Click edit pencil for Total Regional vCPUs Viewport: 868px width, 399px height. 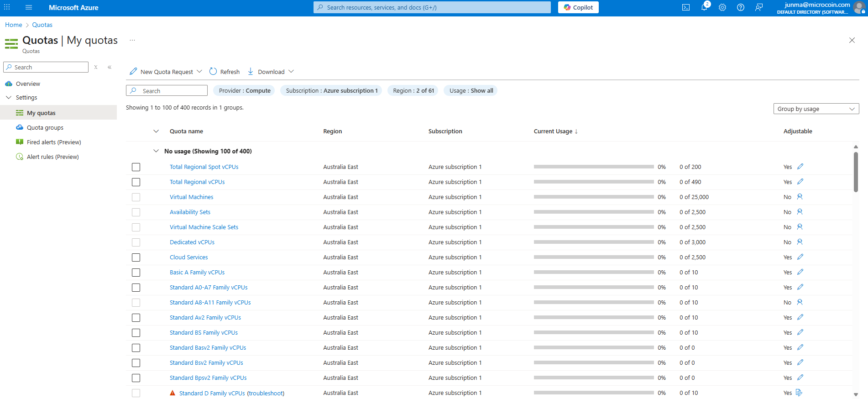click(x=800, y=182)
